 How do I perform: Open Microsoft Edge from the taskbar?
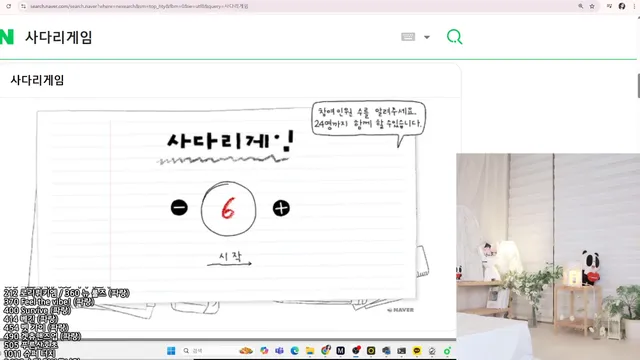point(295,351)
